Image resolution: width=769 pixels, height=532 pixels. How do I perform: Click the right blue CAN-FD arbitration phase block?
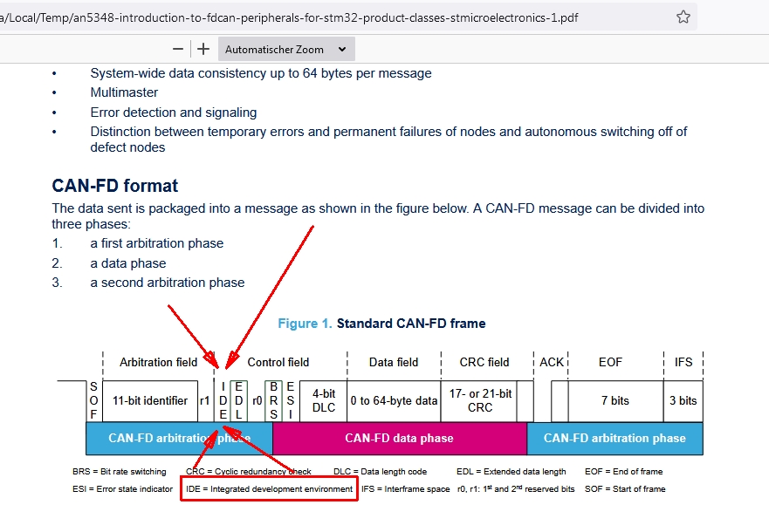click(x=615, y=439)
